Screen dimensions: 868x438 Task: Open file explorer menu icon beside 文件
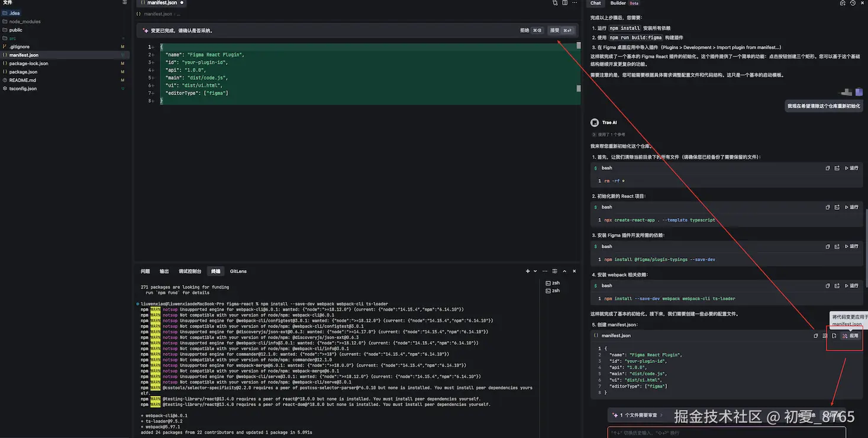pos(124,3)
